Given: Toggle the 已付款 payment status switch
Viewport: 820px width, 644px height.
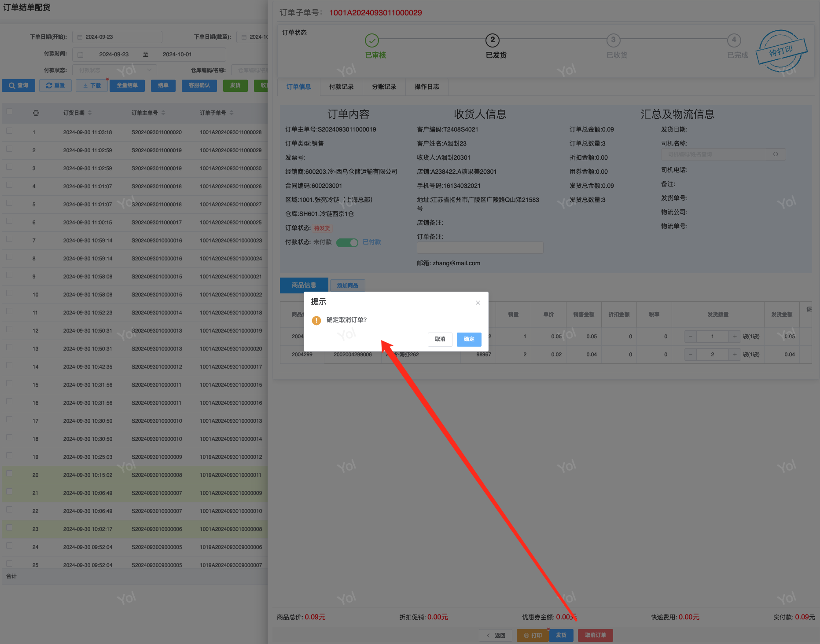Looking at the screenshot, I should 347,242.
